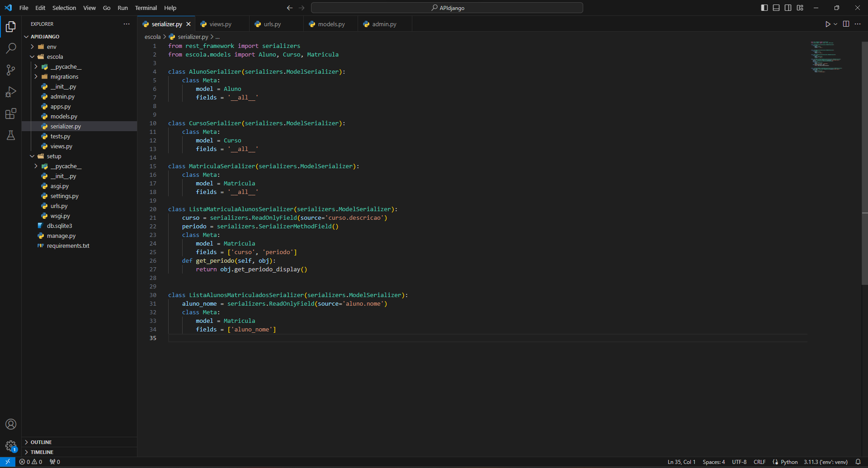This screenshot has width=868, height=468.
Task: Change indentation via Spaces: 4
Action: click(713, 462)
